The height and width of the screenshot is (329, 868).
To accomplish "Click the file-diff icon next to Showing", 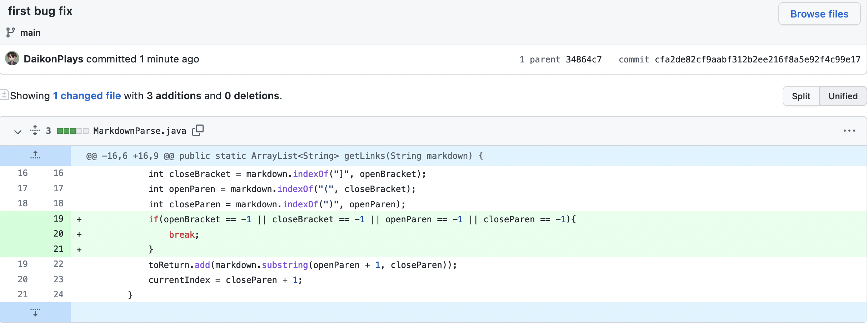I will [4, 95].
